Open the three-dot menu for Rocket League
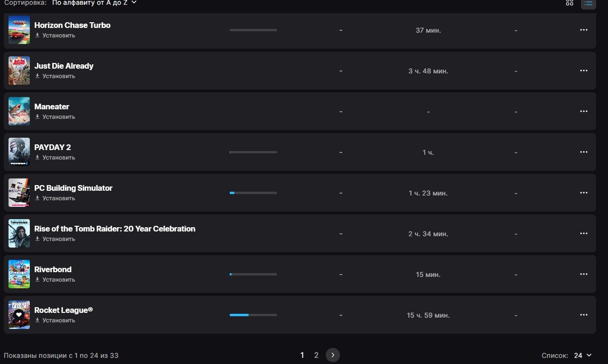608x364 pixels. coord(584,315)
